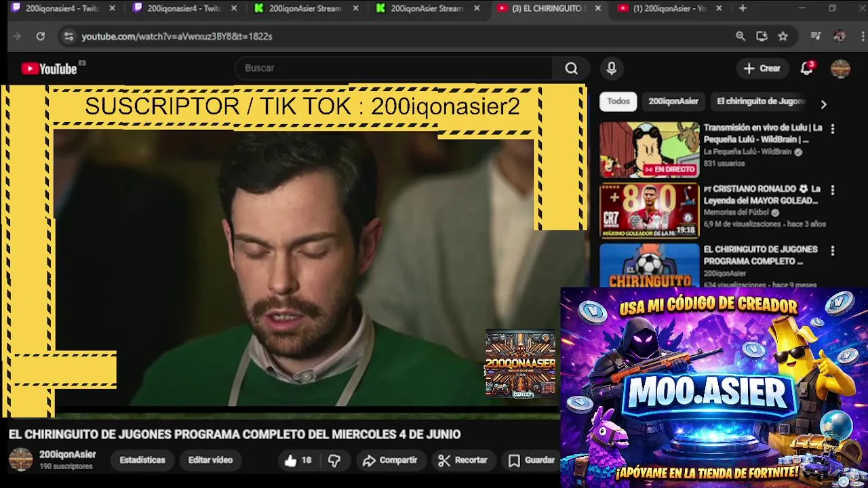This screenshot has width=868, height=488.
Task: Open YouTube notifications bell
Action: (806, 68)
